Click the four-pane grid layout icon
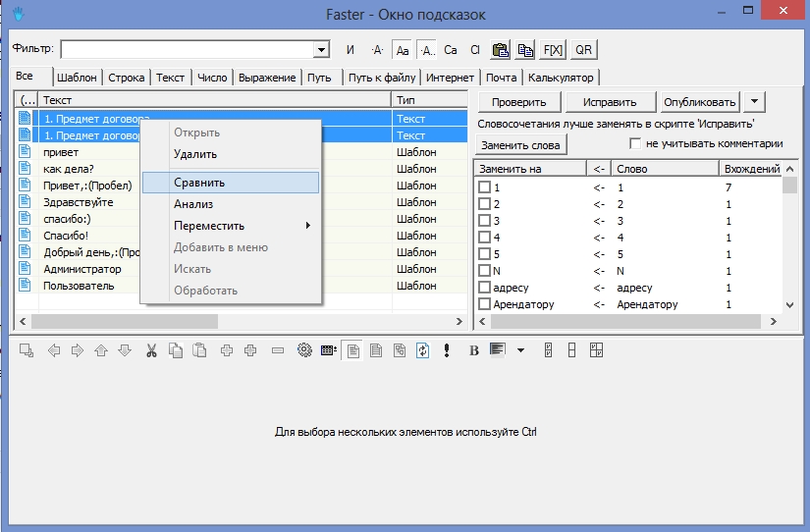The height and width of the screenshot is (532, 810). click(596, 350)
